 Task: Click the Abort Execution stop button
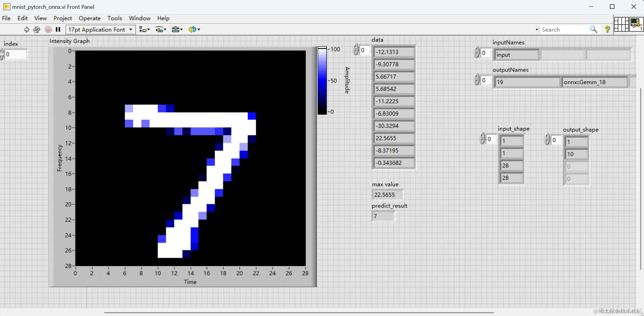48,30
